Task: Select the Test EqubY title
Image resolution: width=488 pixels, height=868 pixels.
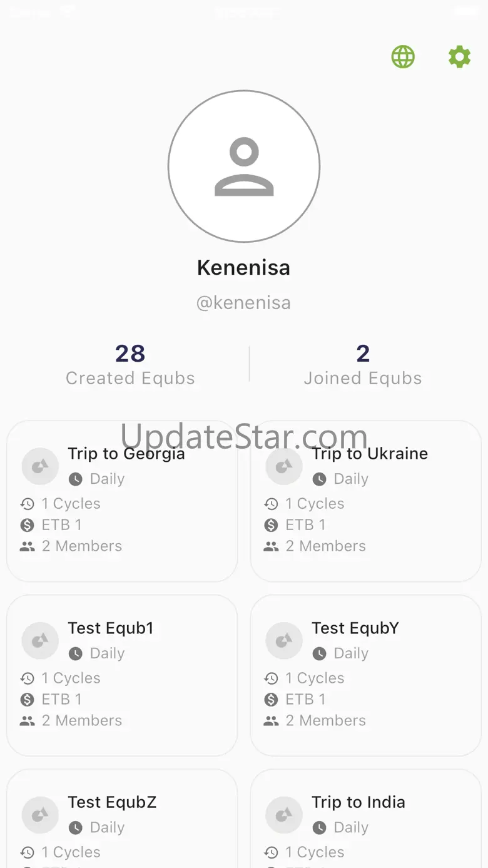Action: 355,628
